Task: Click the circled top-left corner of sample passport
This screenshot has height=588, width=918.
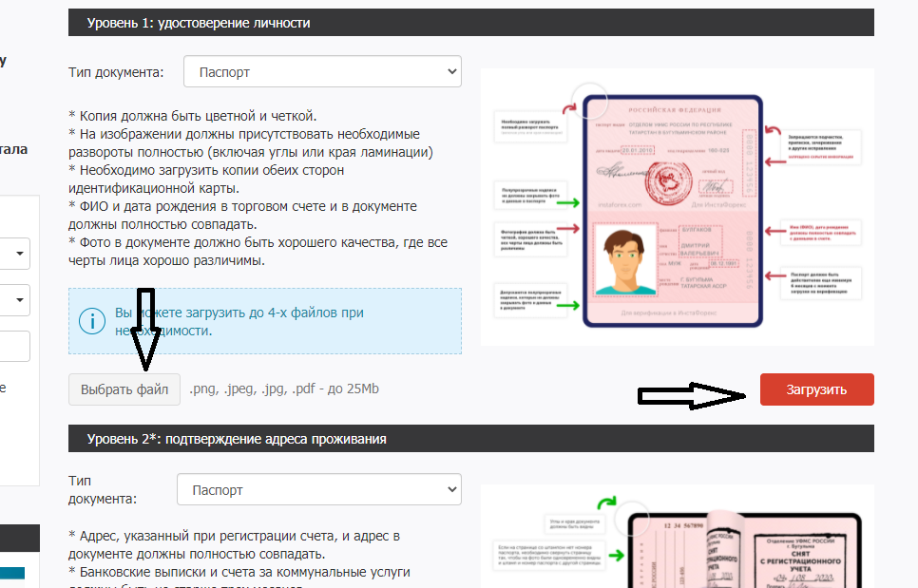Action: pyautogui.click(x=591, y=101)
